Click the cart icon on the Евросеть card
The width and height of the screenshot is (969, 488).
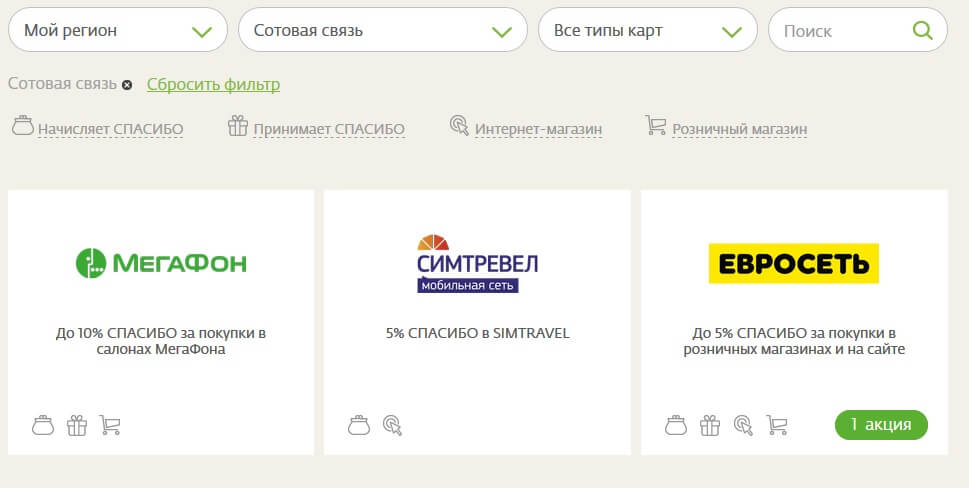(x=777, y=425)
